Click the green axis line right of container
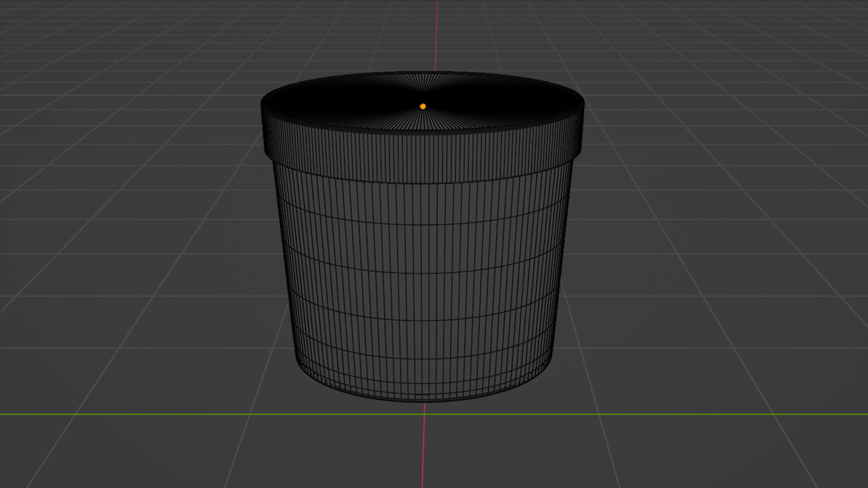This screenshot has height=488, width=868. pos(723,414)
